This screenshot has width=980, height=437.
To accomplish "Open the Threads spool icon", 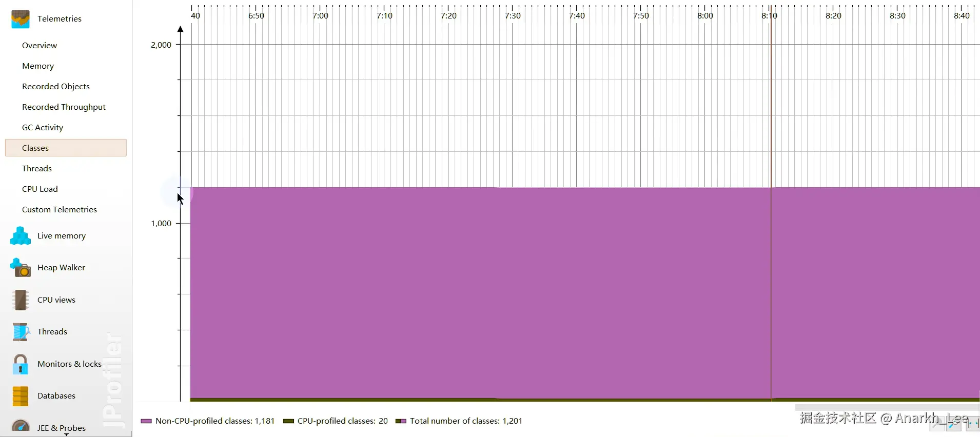I will click(x=21, y=332).
